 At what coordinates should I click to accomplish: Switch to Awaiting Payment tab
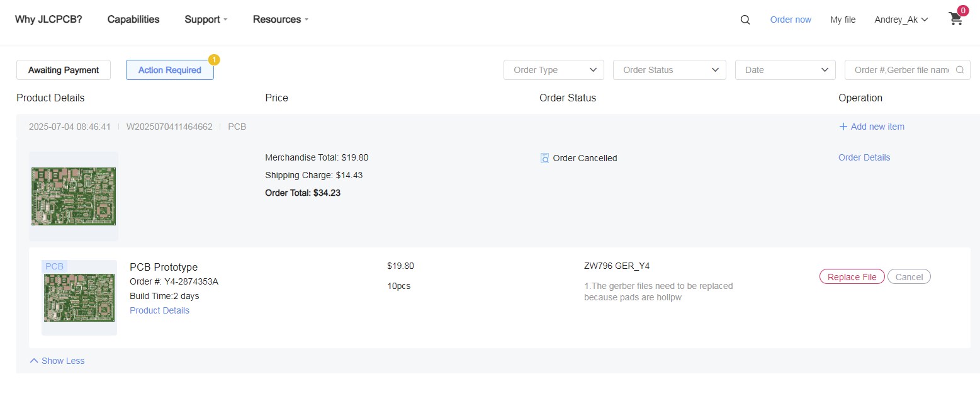pyautogui.click(x=64, y=70)
